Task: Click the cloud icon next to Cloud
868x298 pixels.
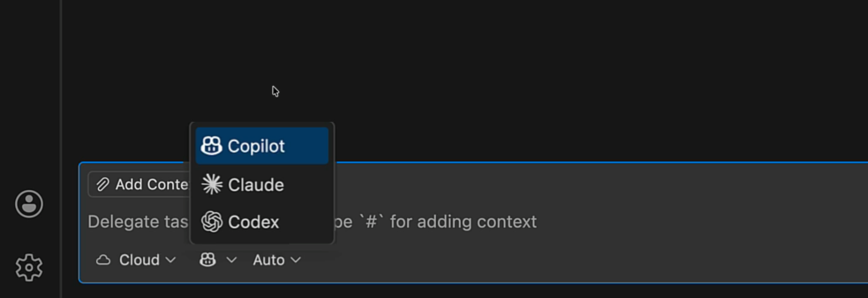Action: 103,259
